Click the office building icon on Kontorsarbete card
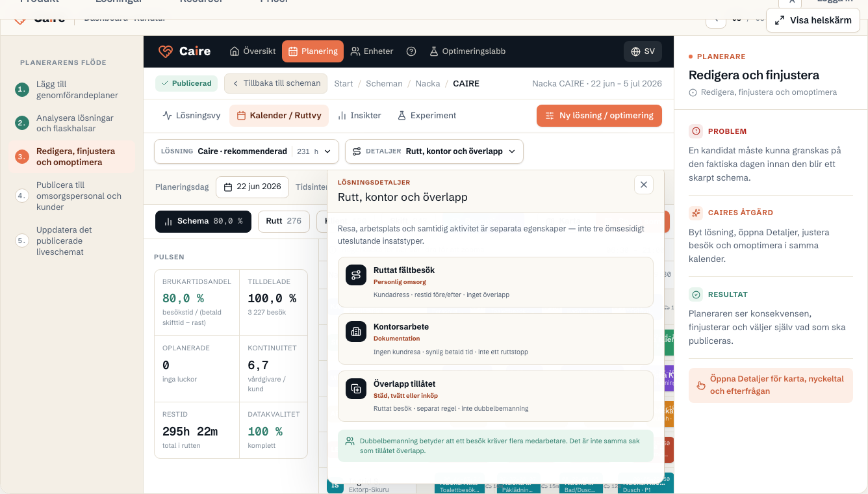Screen dimensions: 868x494 pyautogui.click(x=356, y=331)
